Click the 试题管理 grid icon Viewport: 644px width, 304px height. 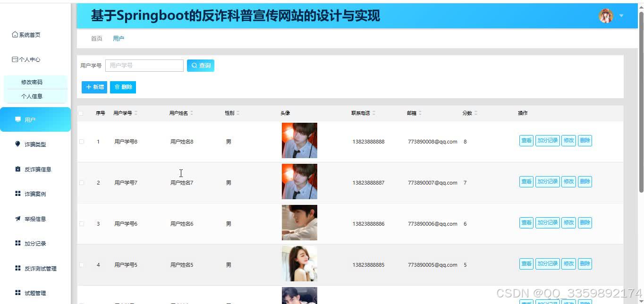(18, 293)
